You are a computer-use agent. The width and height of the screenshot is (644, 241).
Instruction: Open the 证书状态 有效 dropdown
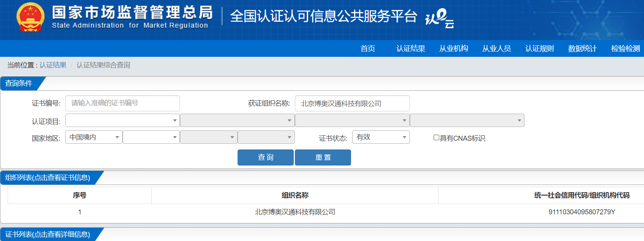pyautogui.click(x=381, y=137)
